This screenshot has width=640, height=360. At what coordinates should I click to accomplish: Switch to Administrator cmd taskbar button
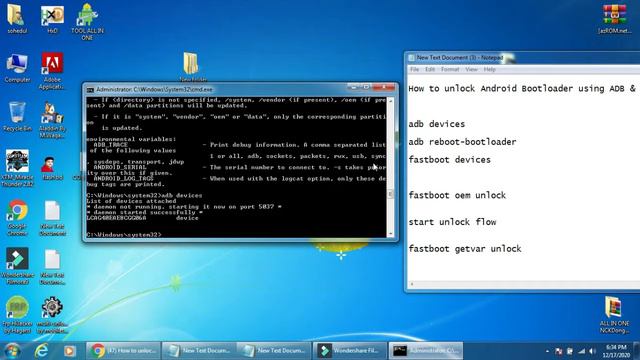pyautogui.click(x=425, y=351)
